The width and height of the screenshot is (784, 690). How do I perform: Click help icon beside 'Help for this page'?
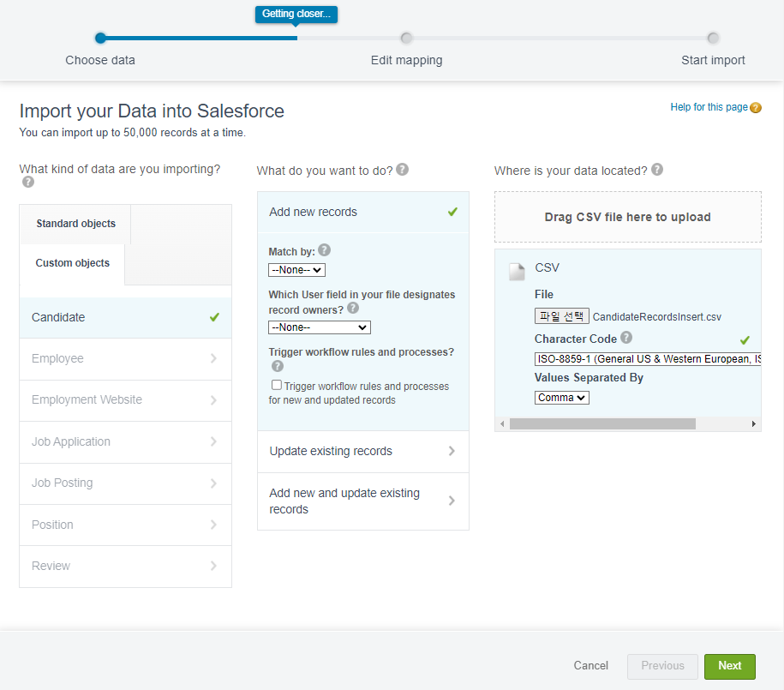(x=755, y=108)
